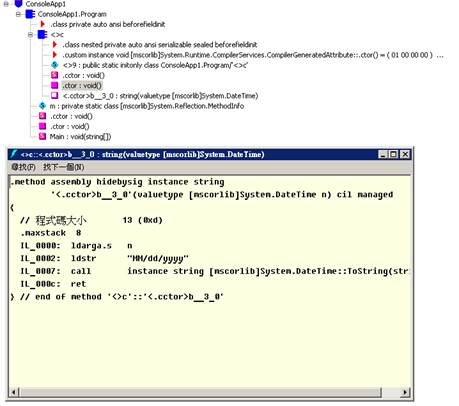Select the ConsoleApp1.Program tree label
459x406 pixels.
pyautogui.click(x=72, y=14)
